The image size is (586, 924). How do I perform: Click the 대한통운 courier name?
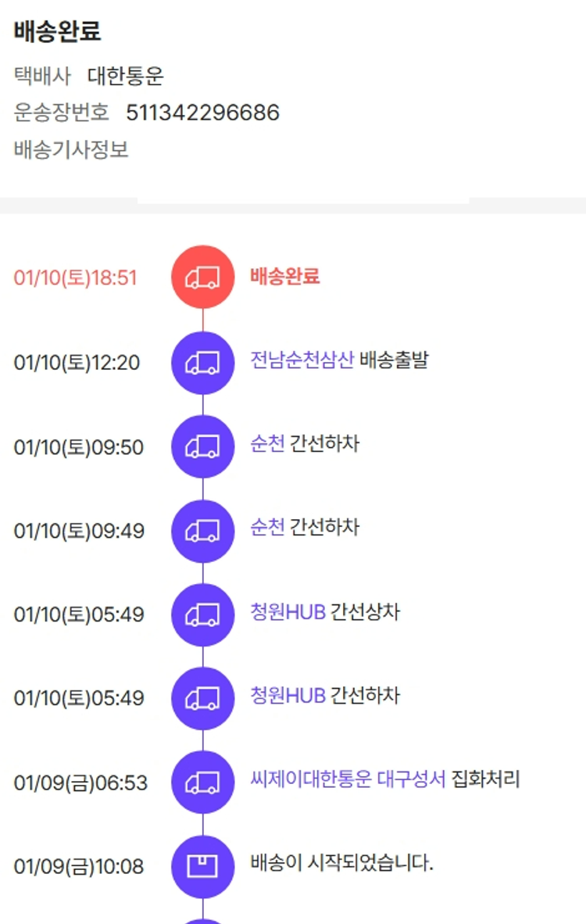[x=125, y=76]
